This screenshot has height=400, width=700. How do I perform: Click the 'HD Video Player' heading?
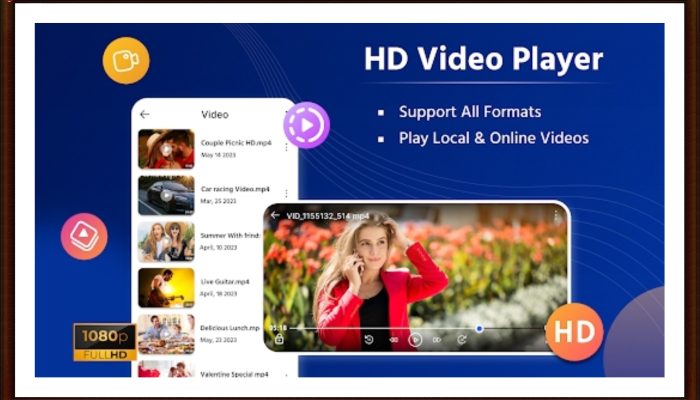click(x=483, y=59)
